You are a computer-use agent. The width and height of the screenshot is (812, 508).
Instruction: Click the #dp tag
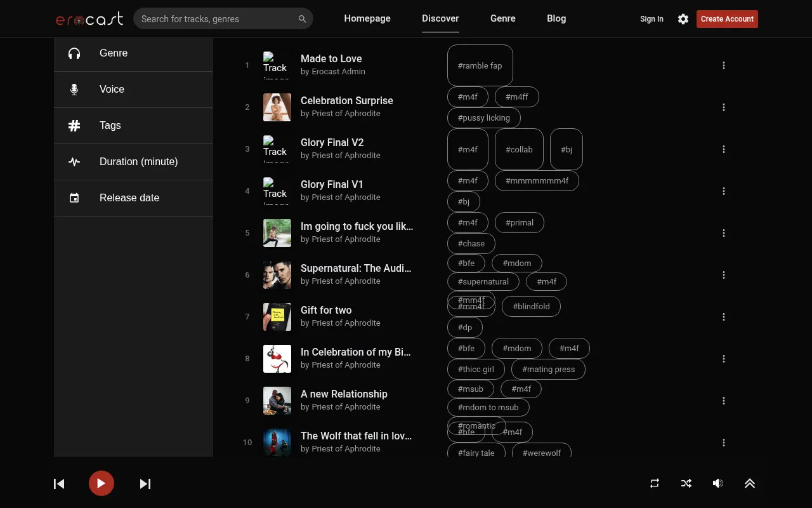tap(465, 328)
